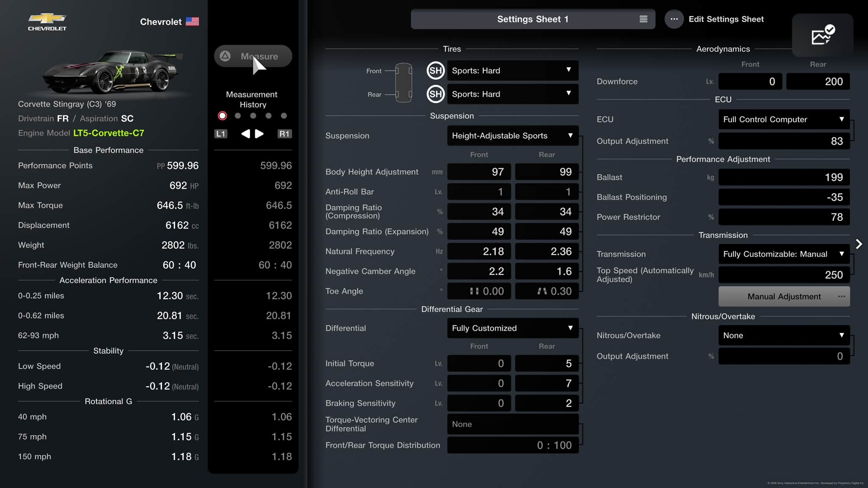Select the third measurement history dot

(253, 116)
